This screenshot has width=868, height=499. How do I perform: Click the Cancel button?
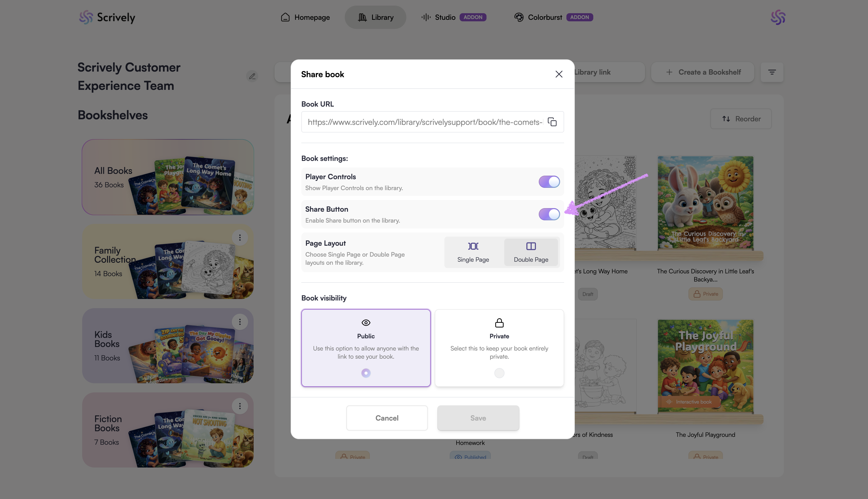[387, 418]
